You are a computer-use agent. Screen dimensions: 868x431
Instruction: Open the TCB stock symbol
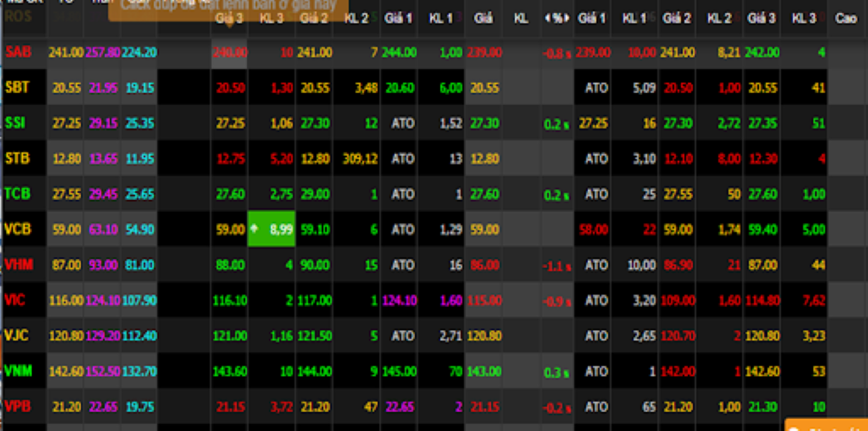pos(18,194)
